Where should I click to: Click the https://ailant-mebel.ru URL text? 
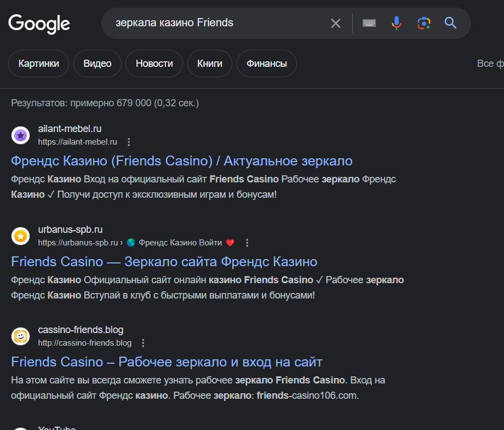tap(77, 142)
